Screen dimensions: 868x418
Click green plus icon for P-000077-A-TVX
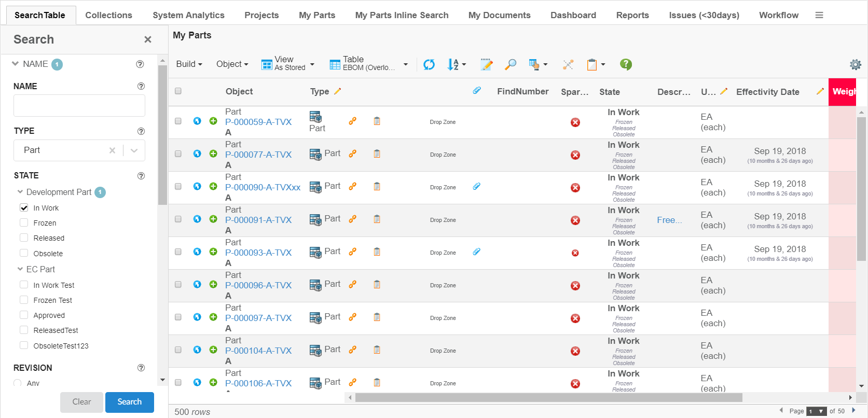[x=213, y=154]
